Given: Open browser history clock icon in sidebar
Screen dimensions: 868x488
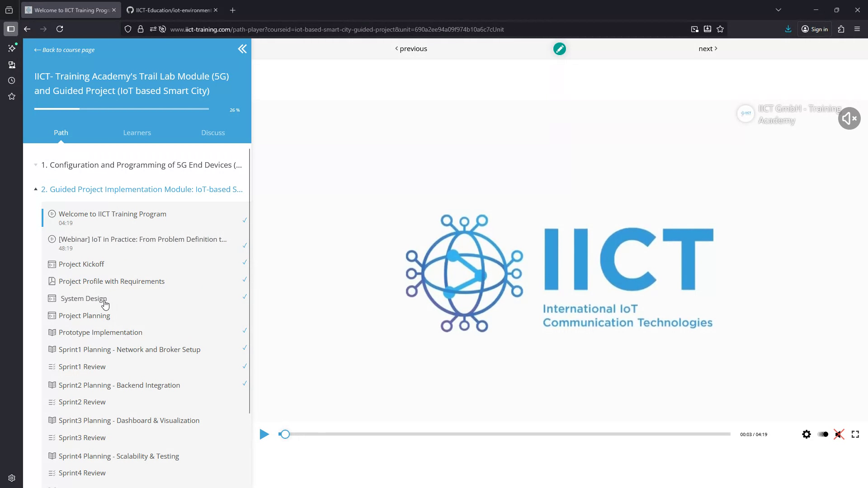Looking at the screenshot, I should 11,80.
